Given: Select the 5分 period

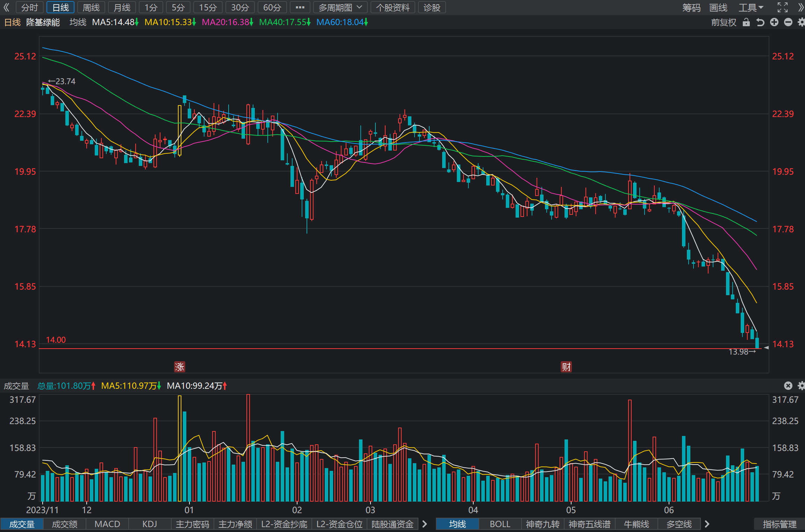Looking at the screenshot, I should [x=178, y=7].
